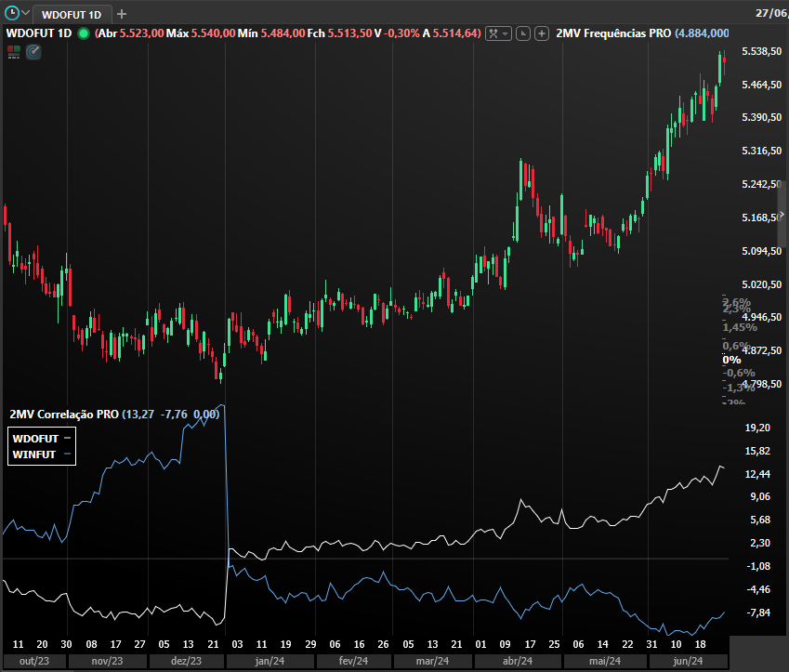Click the adjustment value 5.514,64
789x672 pixels.
click(x=454, y=33)
